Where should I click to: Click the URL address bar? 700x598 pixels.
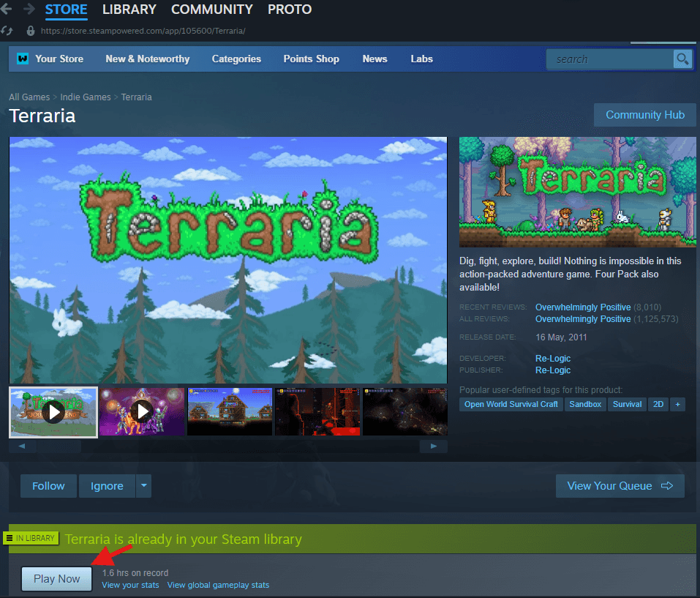click(143, 31)
